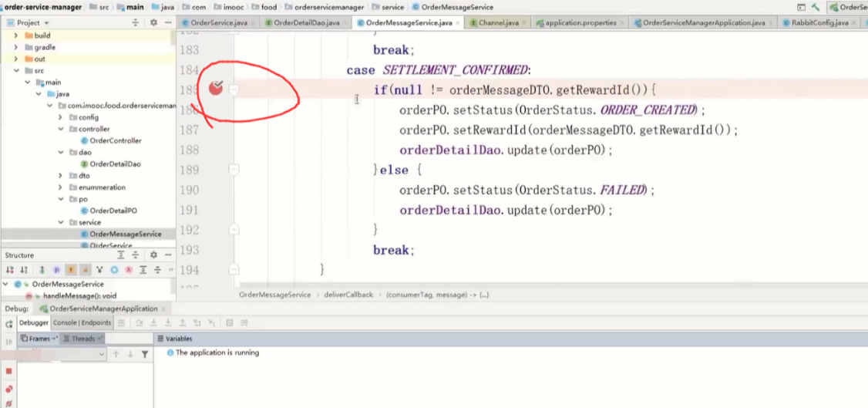The image size is (868, 408).
Task: Open Project panel settings gear
Action: pos(154,22)
